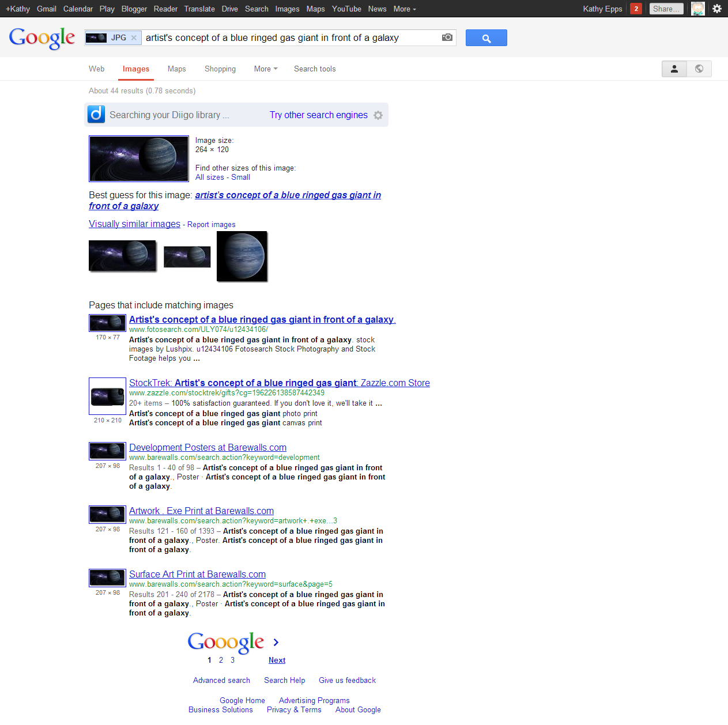Open Small sizes link
Image resolution: width=728 pixels, height=725 pixels.
click(x=240, y=177)
